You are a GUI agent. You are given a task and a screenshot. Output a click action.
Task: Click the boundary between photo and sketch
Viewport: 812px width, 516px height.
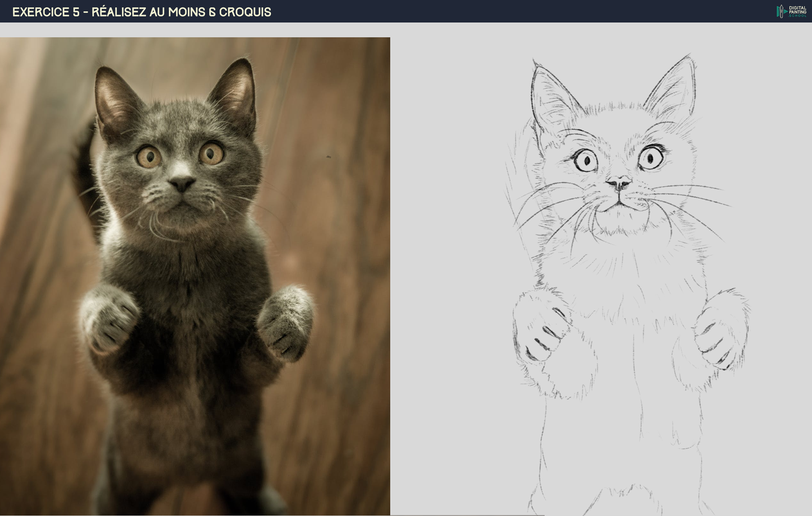(x=390, y=258)
